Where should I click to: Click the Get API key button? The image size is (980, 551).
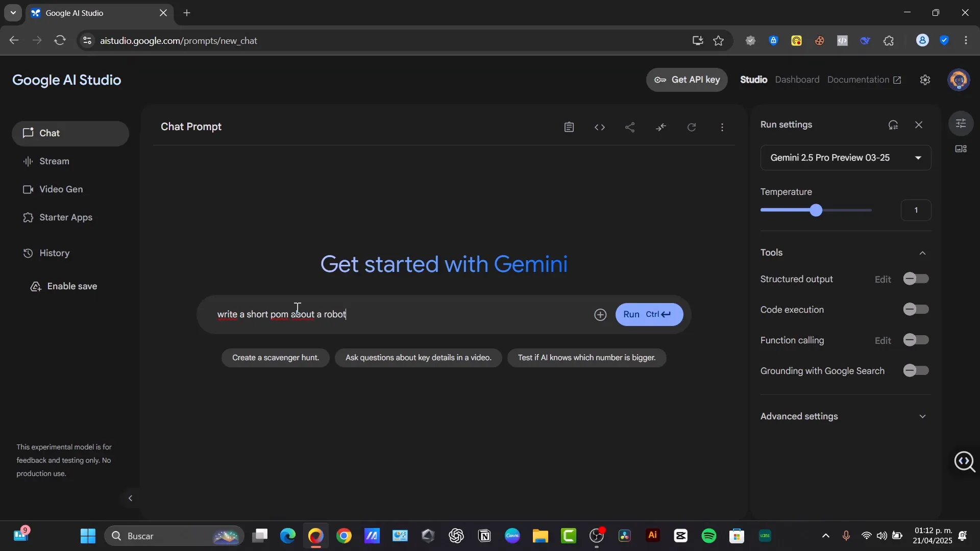coord(687,80)
